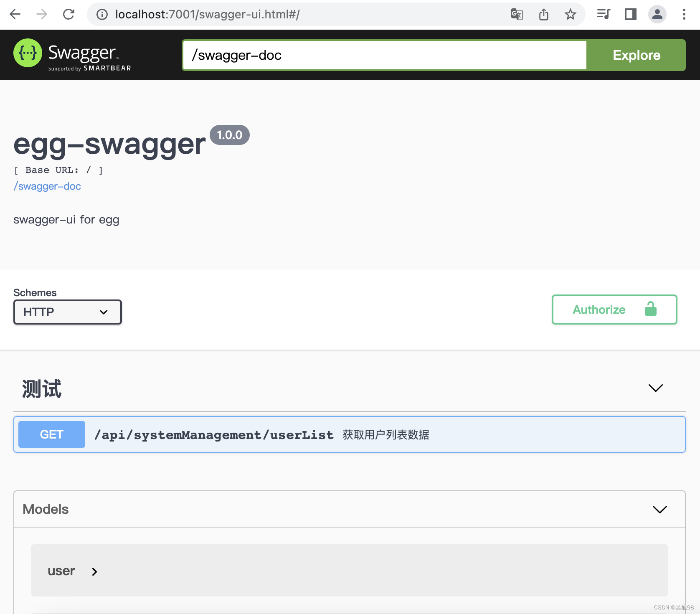Open Chrome three-dot menu
The image size is (700, 614).
684,14
